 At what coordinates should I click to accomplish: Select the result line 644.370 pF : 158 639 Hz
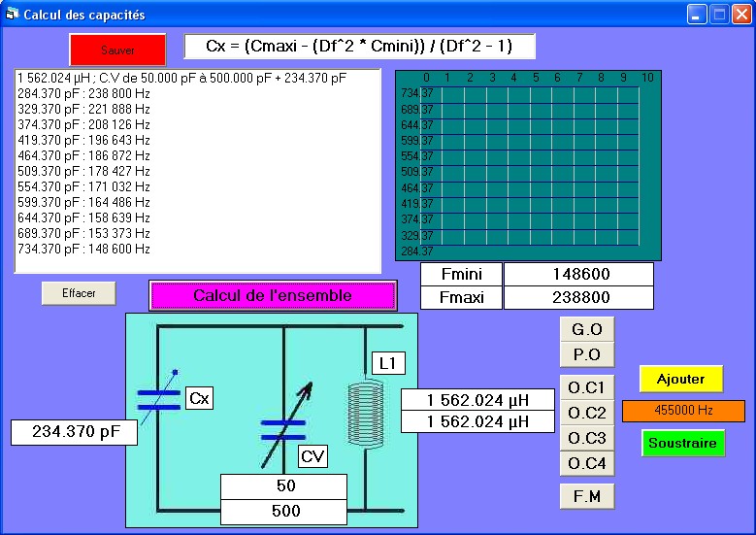point(83,217)
